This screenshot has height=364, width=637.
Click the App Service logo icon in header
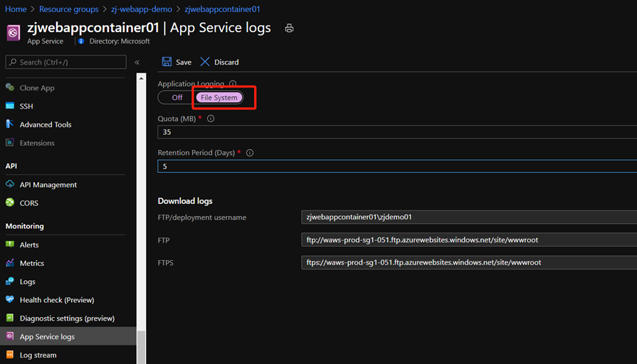(x=13, y=33)
